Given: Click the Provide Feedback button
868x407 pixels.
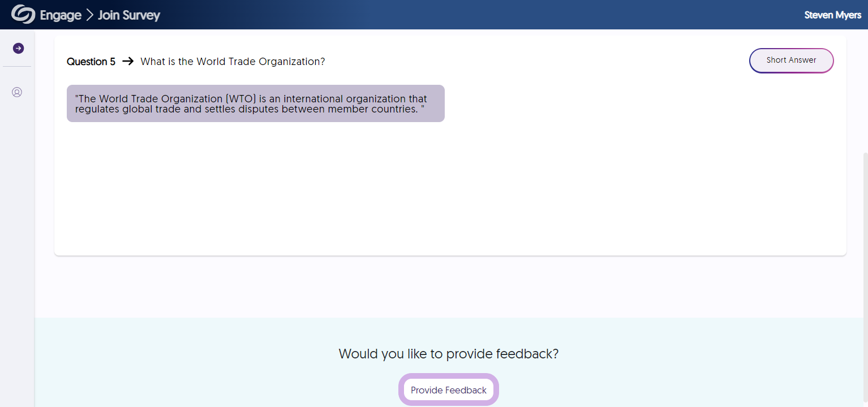Looking at the screenshot, I should point(449,390).
